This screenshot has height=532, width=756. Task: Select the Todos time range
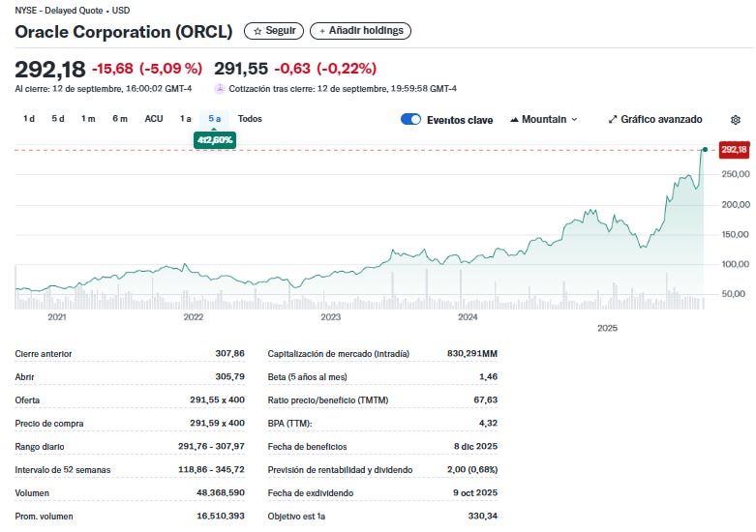coord(250,119)
